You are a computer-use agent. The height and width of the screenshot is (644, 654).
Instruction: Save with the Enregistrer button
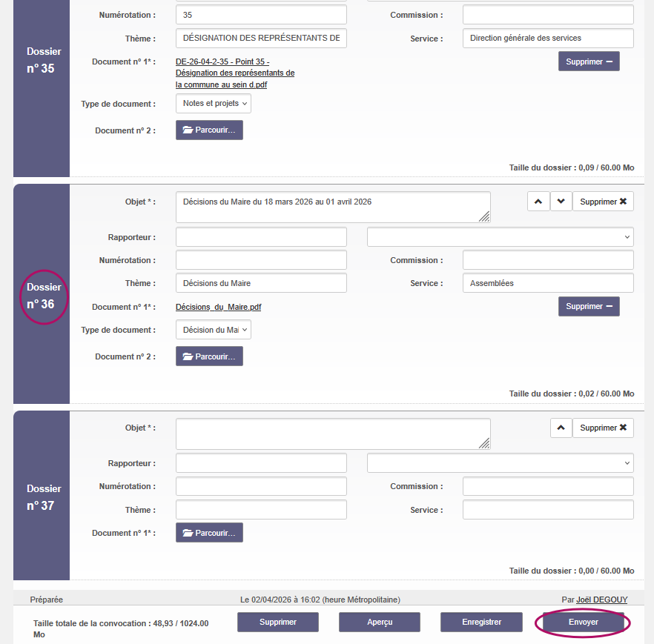point(481,622)
